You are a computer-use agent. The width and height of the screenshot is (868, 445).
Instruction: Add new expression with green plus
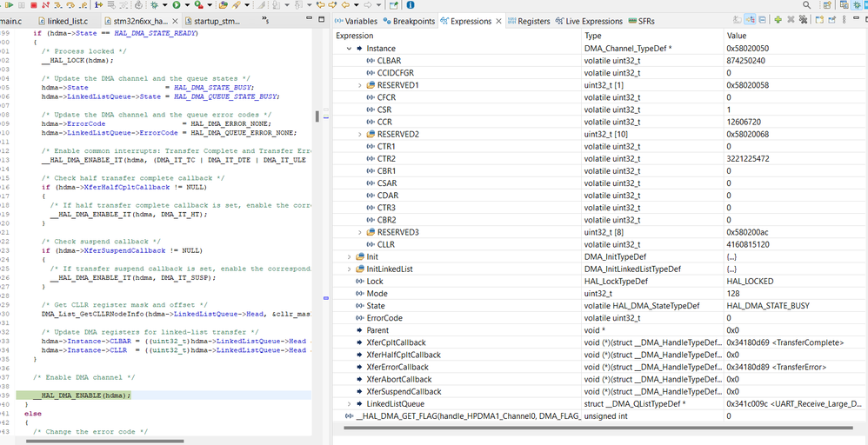(x=778, y=19)
